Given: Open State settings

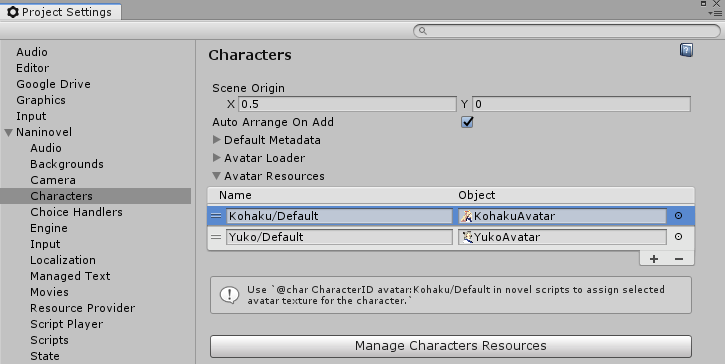Looking at the screenshot, I should pos(44,356).
